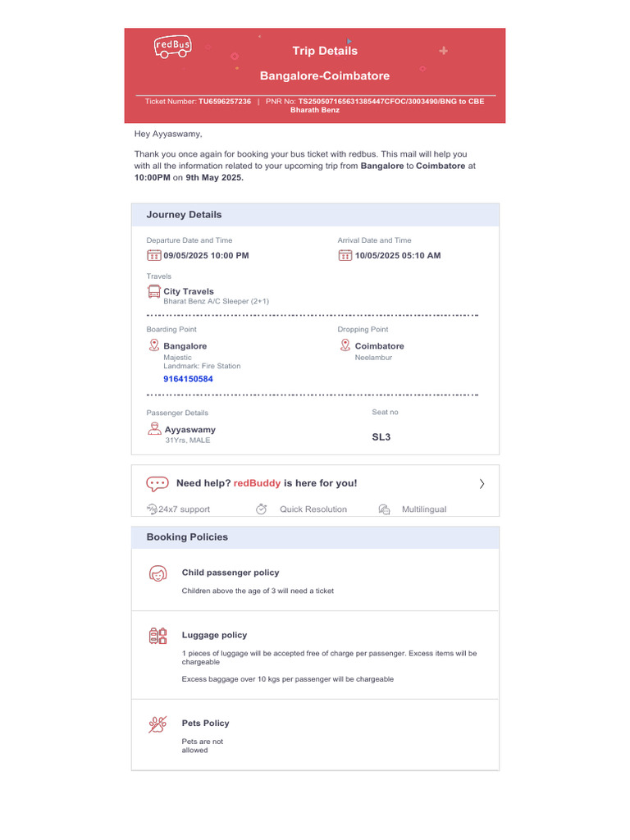Click the 24x7 support icon
This screenshot has height=840, width=630.
[x=152, y=509]
